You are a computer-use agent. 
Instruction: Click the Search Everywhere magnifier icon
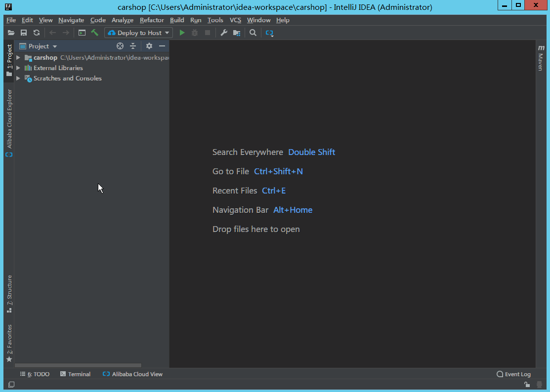click(253, 33)
